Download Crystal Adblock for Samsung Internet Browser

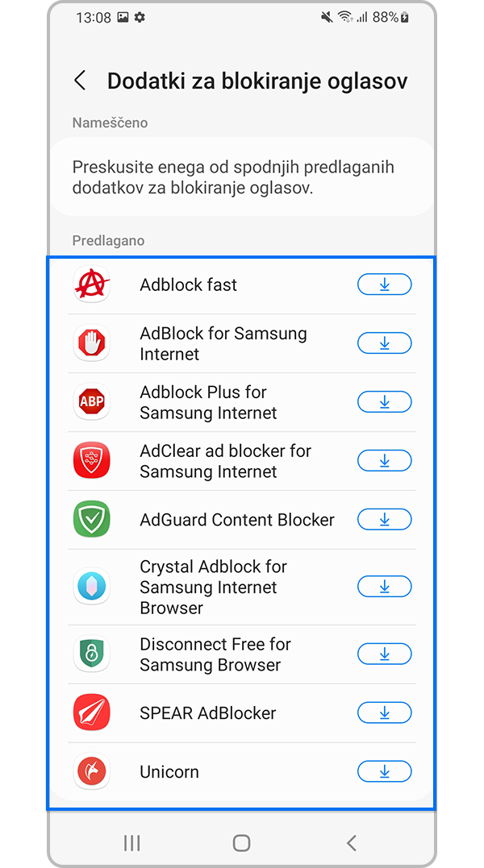(x=384, y=587)
